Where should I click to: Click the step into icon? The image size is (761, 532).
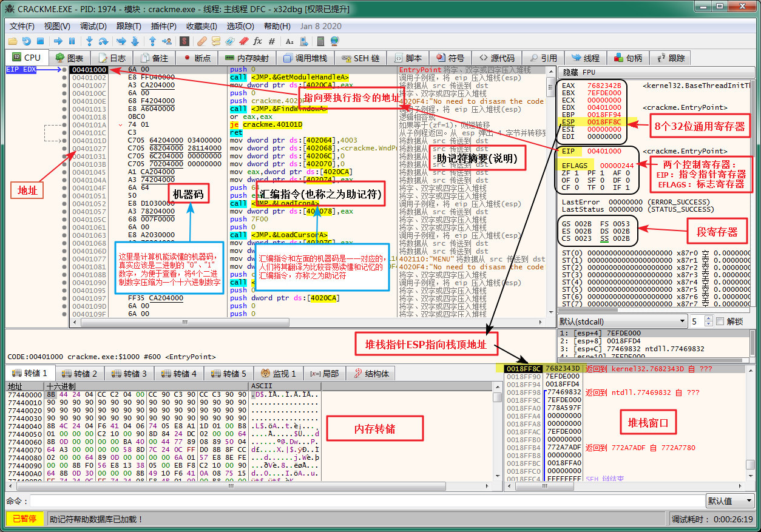(x=89, y=41)
